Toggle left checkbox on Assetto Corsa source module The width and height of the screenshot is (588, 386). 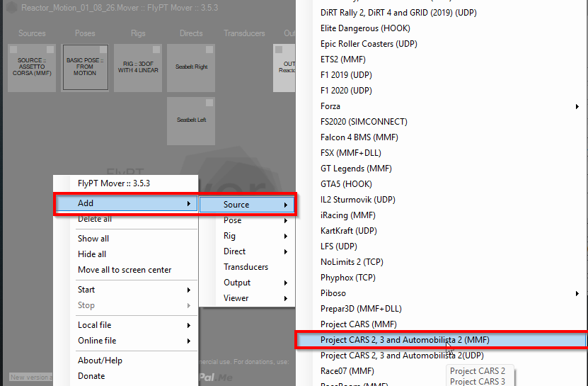pyautogui.click(x=13, y=50)
